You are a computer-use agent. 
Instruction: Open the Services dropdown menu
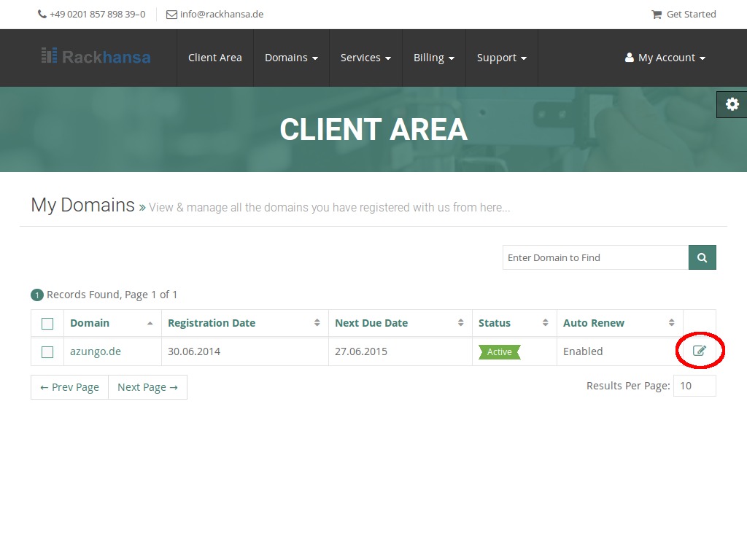tap(365, 58)
